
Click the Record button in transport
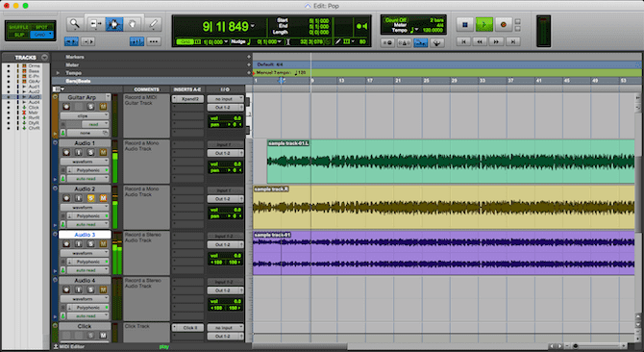click(503, 25)
